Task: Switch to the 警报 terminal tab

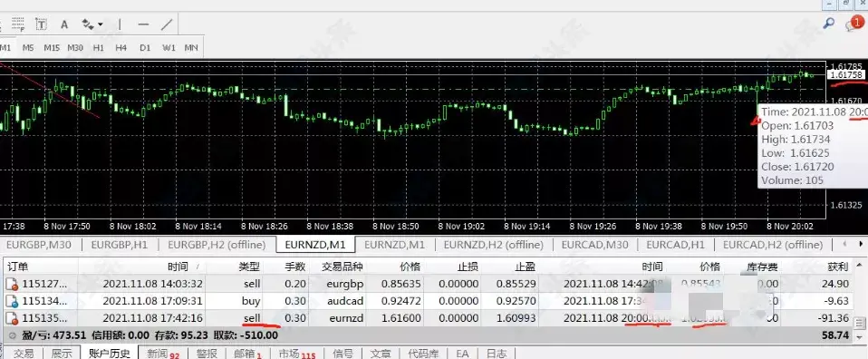Action: [x=207, y=354]
